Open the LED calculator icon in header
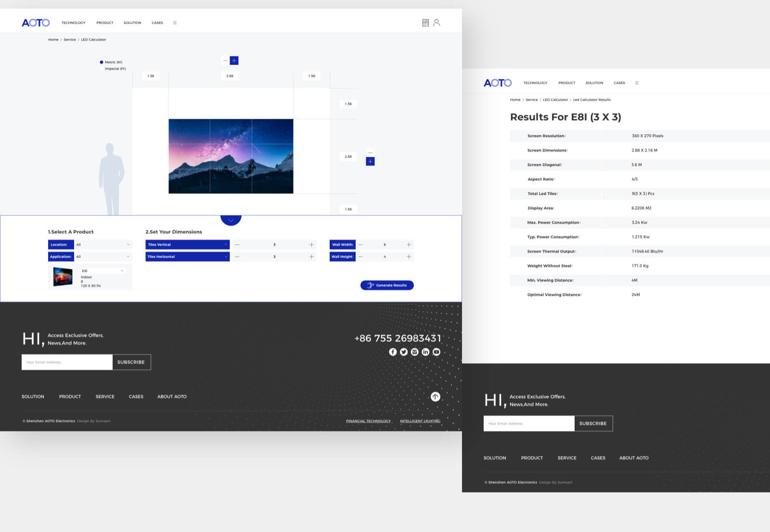 point(425,23)
